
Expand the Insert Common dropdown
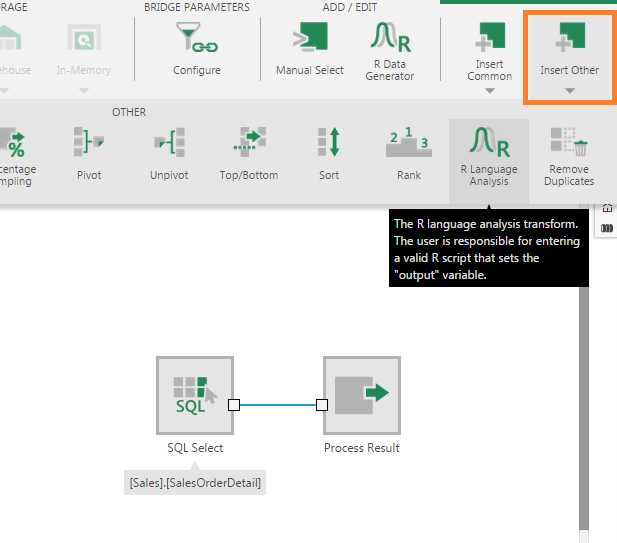click(x=489, y=91)
